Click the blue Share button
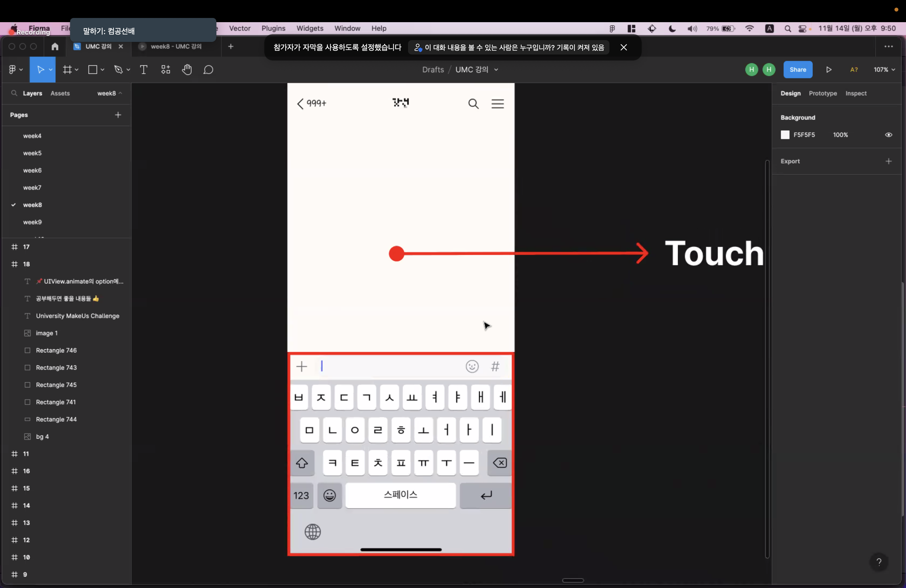The image size is (906, 588). tap(798, 69)
